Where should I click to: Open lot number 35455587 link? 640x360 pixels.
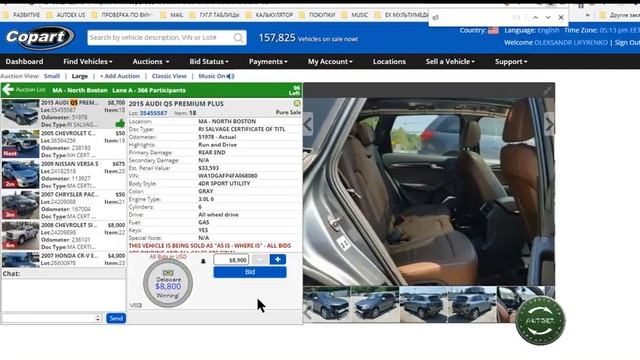tap(153, 113)
